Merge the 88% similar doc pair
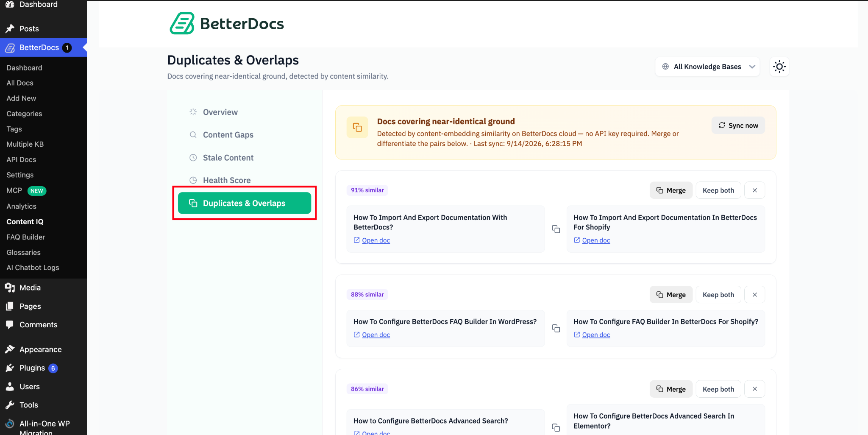Screen dimensions: 868x435 [x=671, y=295]
